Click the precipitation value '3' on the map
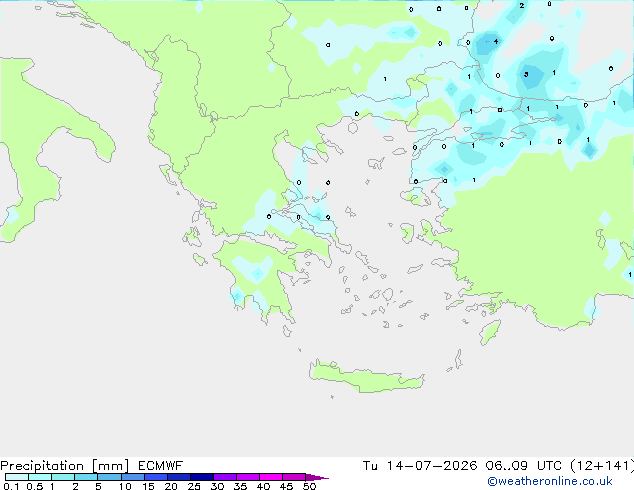The height and width of the screenshot is (490, 634). pos(526,74)
